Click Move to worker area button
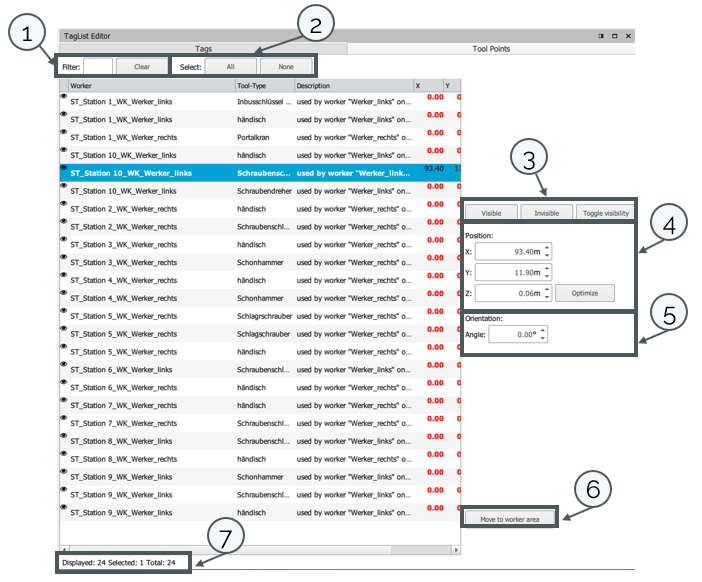Viewport: 702px width, 582px height. [510, 518]
